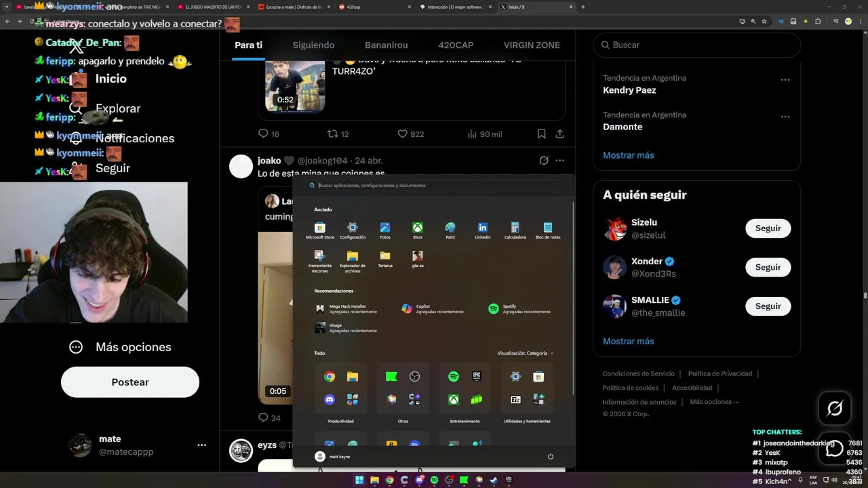The height and width of the screenshot is (488, 868).
Task: Open Steam from the taskbar
Action: [494, 480]
